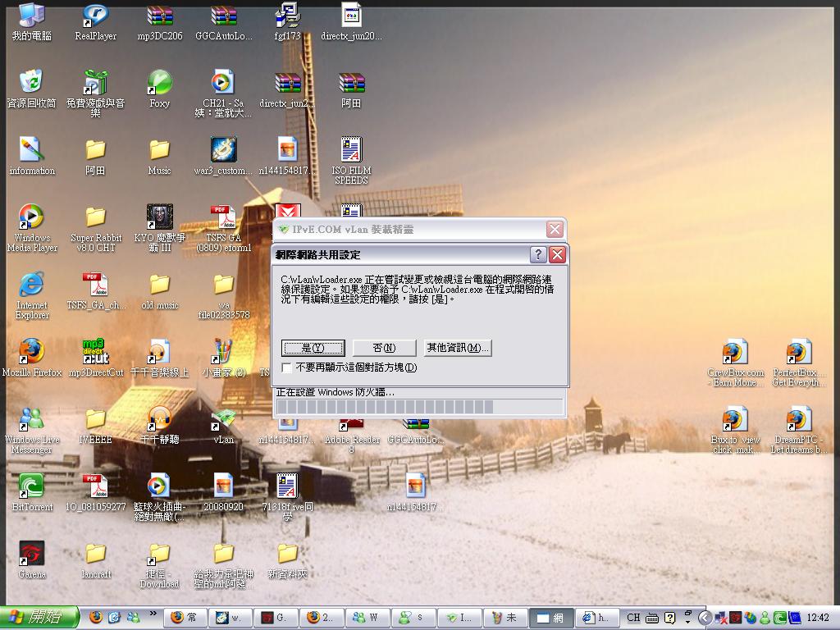Switch to the IPvE.COM vLan taskbar button
This screenshot has height=630, width=840.
click(459, 618)
